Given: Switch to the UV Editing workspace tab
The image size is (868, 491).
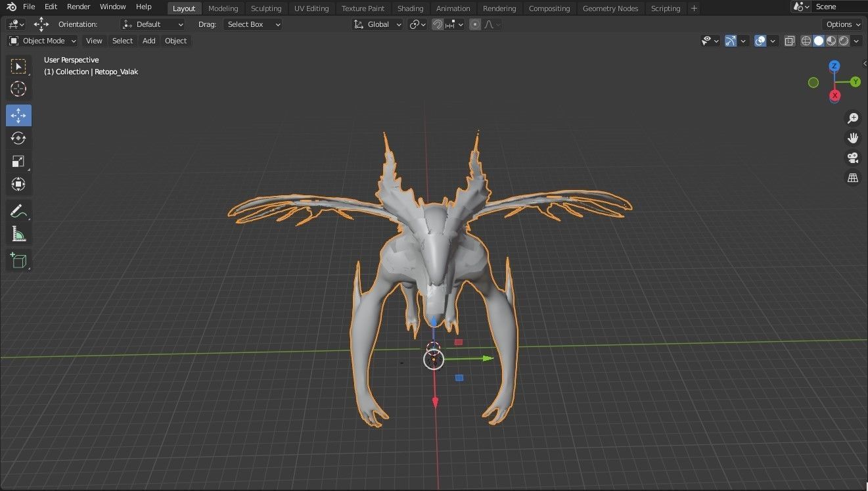Looking at the screenshot, I should pos(311,9).
